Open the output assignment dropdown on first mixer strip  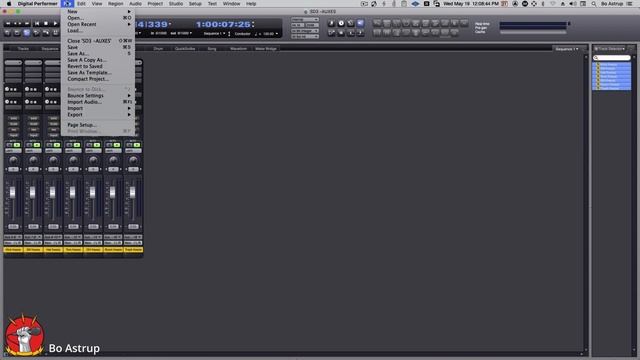13,243
